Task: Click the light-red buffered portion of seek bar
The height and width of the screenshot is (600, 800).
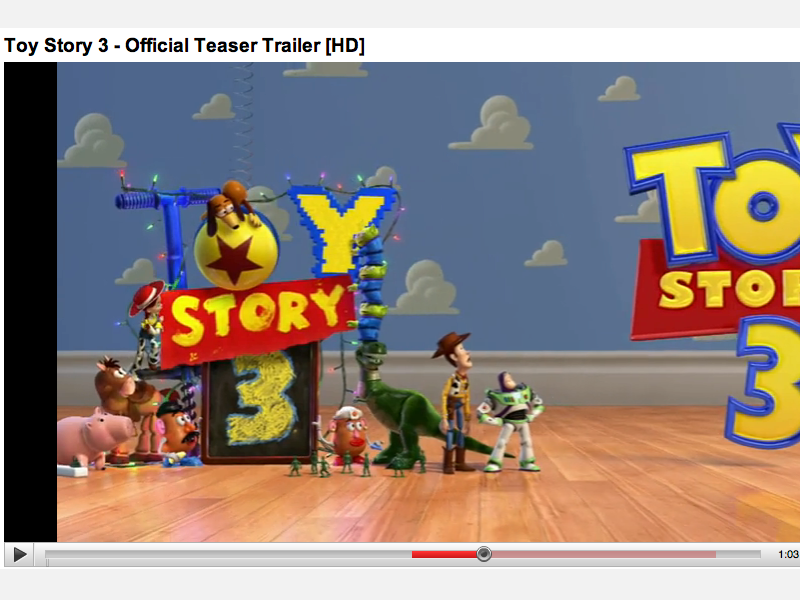Action: (x=603, y=555)
